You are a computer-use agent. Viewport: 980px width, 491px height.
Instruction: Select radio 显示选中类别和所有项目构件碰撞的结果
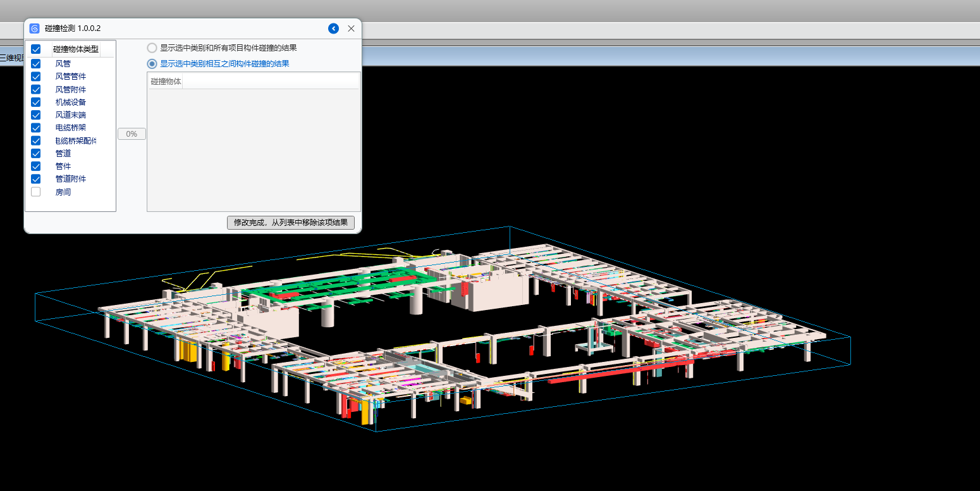pos(152,47)
